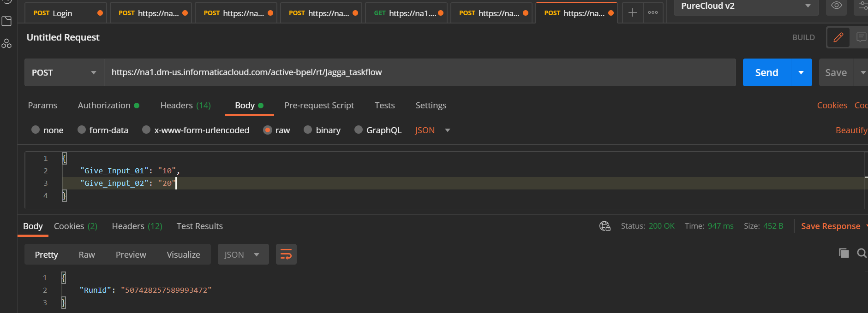
Task: Open the tab options ellipsis menu
Action: click(653, 13)
